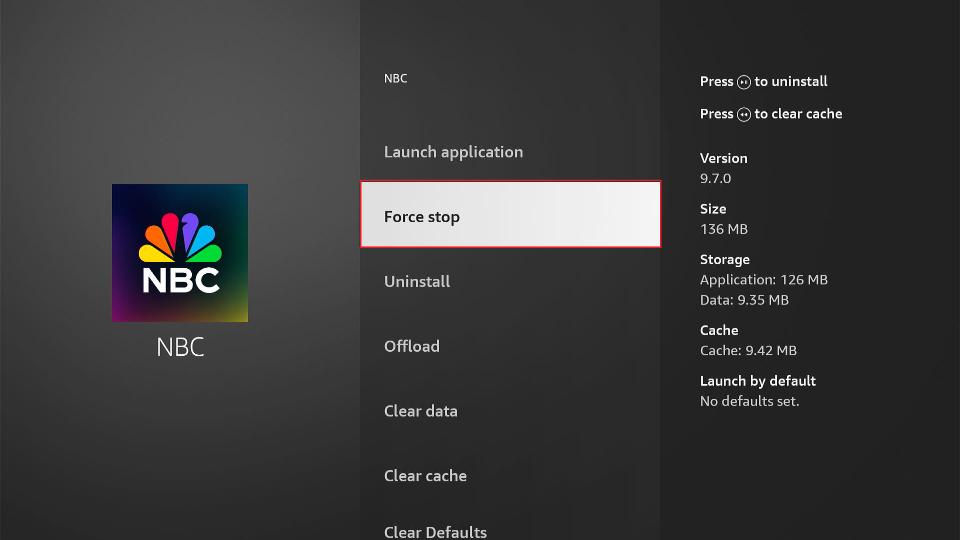
Task: Click the 'to uninstall' hint text
Action: [790, 81]
